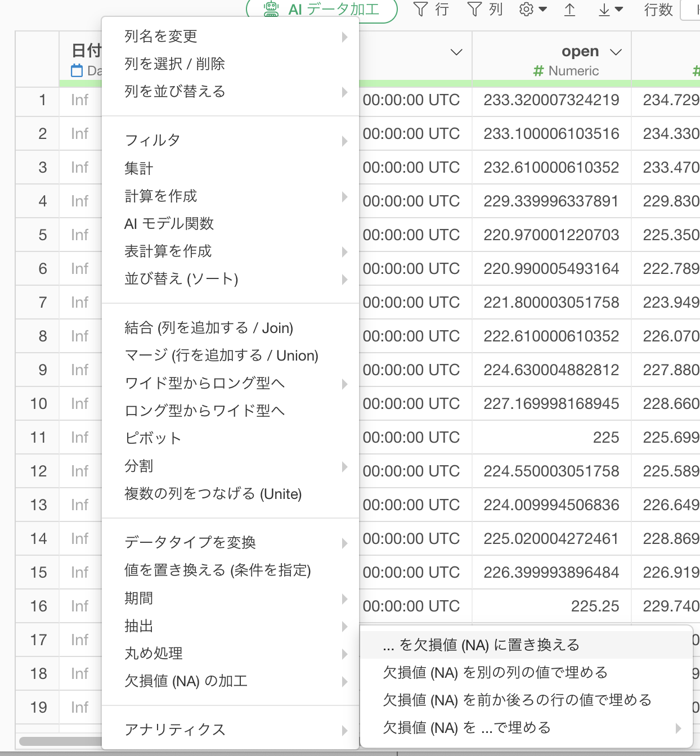The height and width of the screenshot is (756, 700).
Task: Click the upload arrow icon
Action: (x=569, y=10)
